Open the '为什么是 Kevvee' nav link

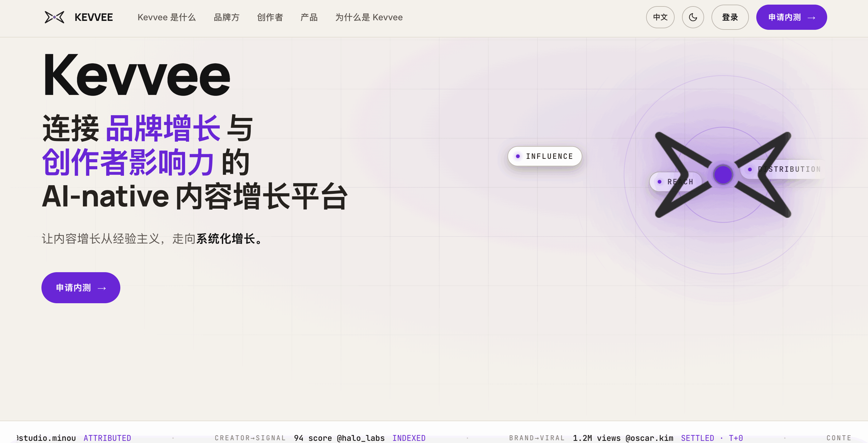click(369, 17)
